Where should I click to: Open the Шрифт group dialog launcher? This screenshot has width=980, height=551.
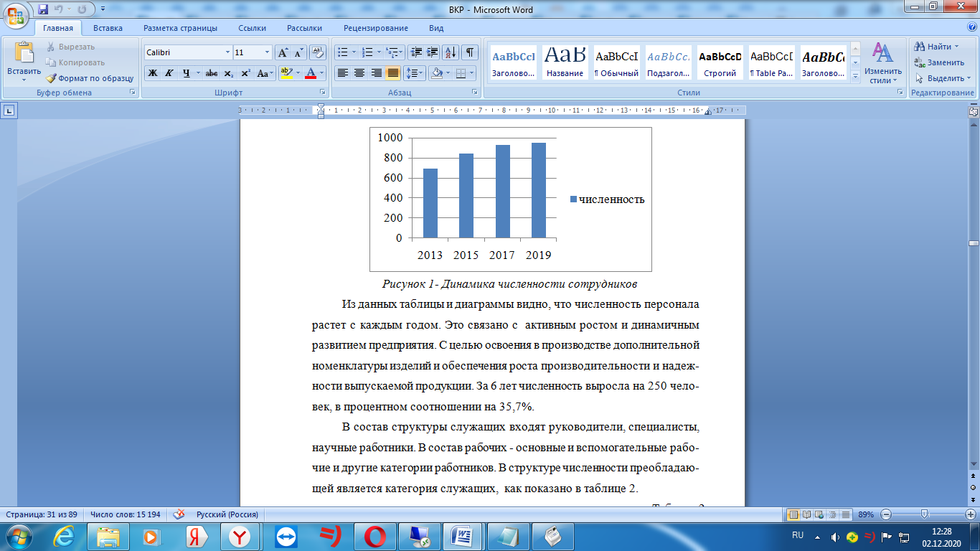click(x=324, y=93)
